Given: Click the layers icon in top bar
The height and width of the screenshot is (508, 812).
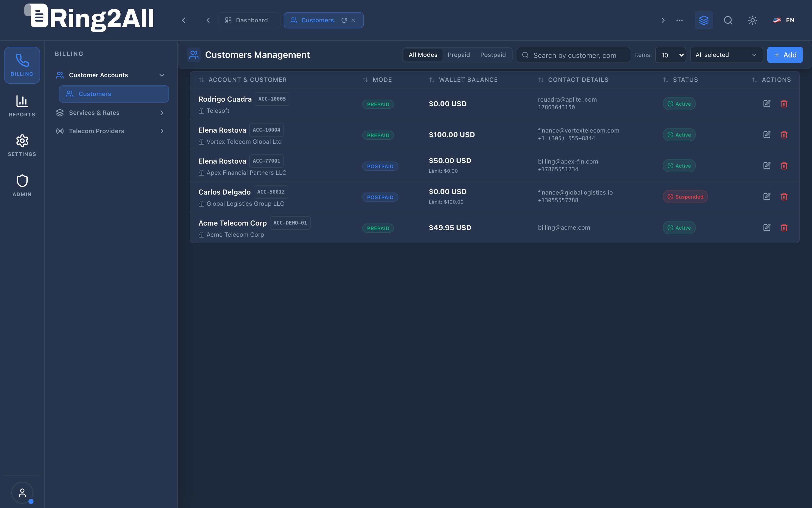Looking at the screenshot, I should (704, 20).
